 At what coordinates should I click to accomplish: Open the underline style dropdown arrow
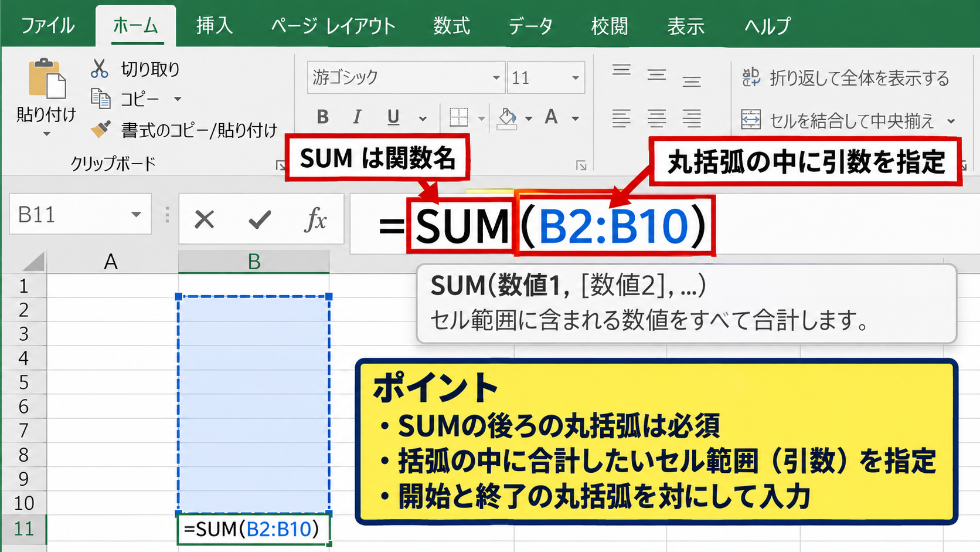pyautogui.click(x=423, y=118)
